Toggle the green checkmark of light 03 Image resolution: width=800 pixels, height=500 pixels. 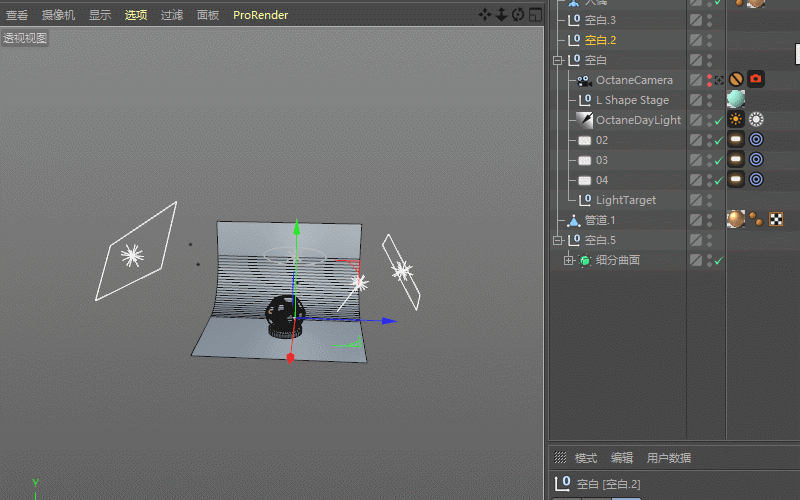pyautogui.click(x=718, y=161)
